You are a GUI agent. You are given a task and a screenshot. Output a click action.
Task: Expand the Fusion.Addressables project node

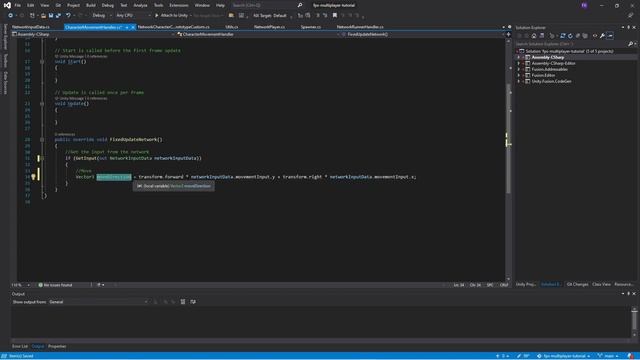[519, 69]
